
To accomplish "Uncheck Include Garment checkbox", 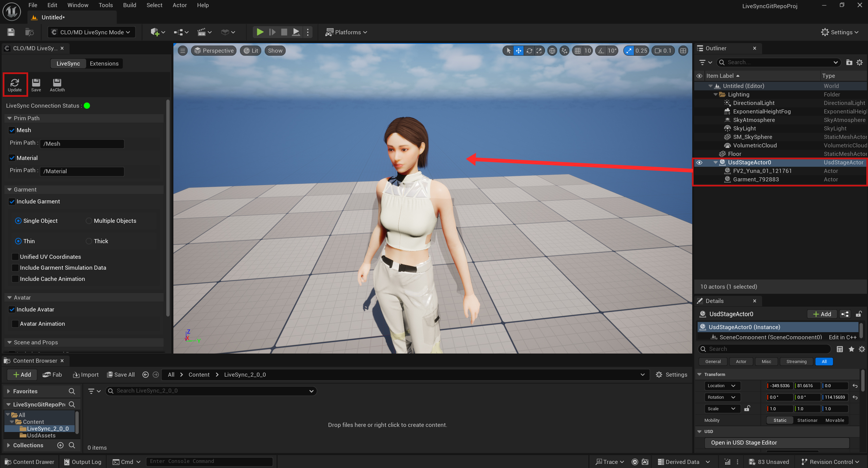I will (12, 201).
